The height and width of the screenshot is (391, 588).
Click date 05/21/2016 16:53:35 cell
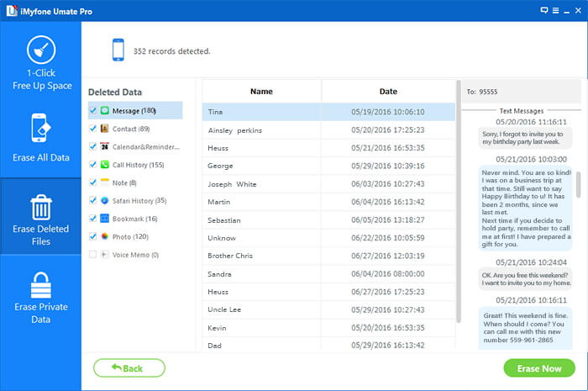[x=388, y=148]
